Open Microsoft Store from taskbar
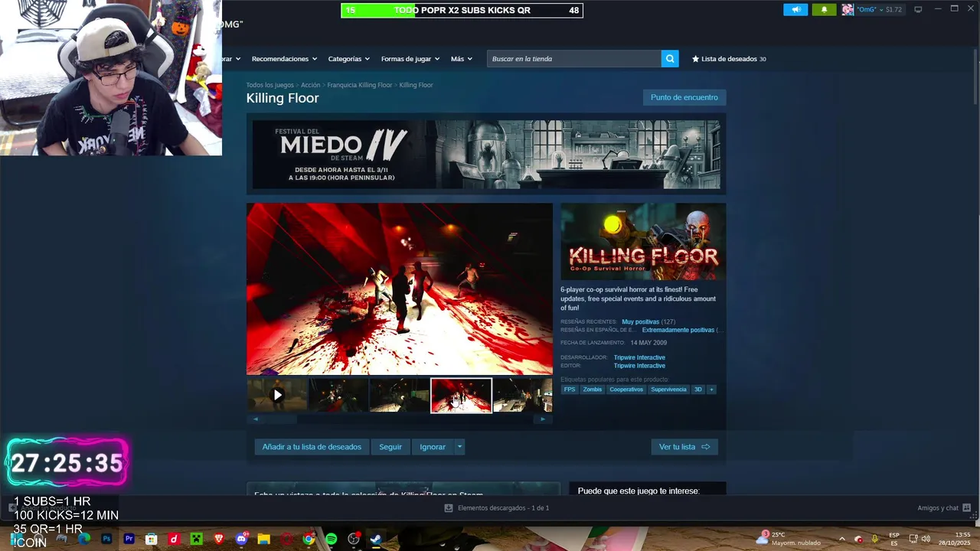The image size is (980, 551). (152, 539)
